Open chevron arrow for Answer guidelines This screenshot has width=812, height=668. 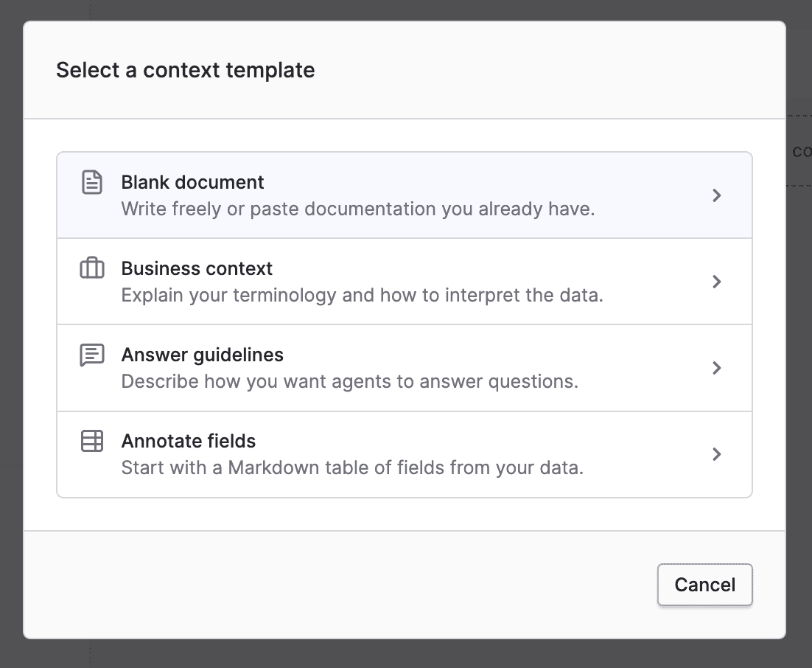[717, 368]
